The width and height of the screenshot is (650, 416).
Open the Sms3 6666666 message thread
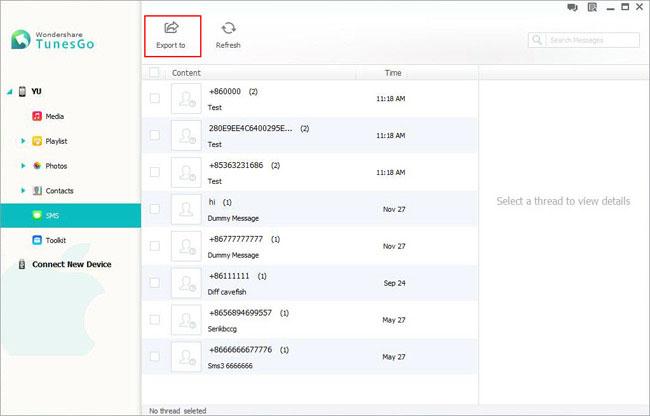[310, 357]
